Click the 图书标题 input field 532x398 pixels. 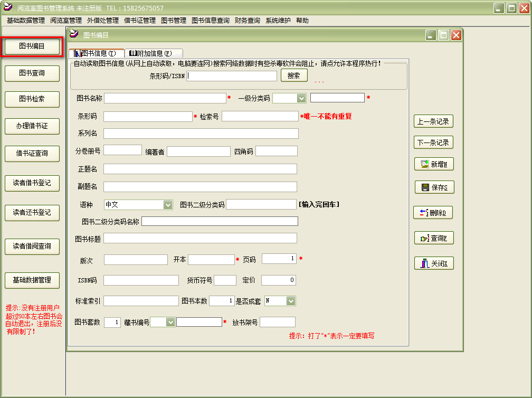pos(200,238)
